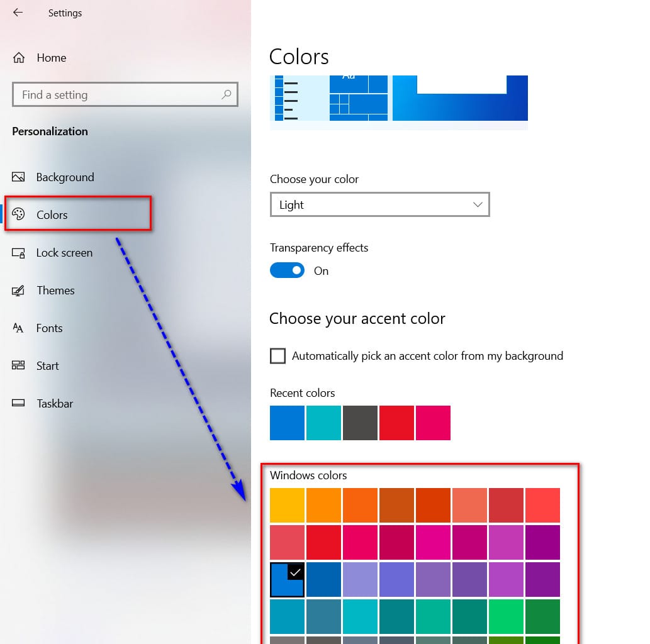Image resolution: width=650 pixels, height=644 pixels.
Task: Click the magnifier icon in the search box
Action: pos(226,94)
